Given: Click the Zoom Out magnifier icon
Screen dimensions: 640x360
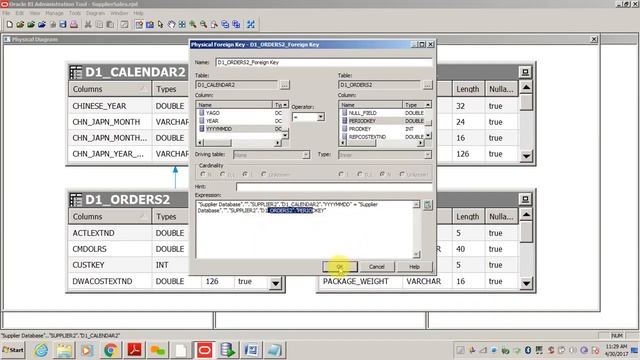Looking at the screenshot, I should [x=203, y=24].
